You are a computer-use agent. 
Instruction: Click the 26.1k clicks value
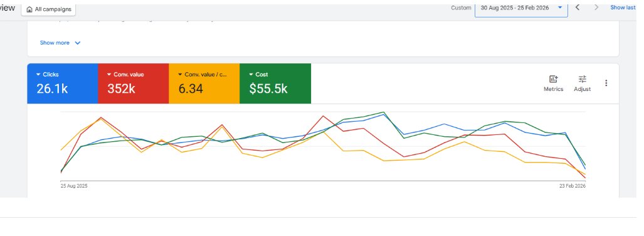[52, 88]
